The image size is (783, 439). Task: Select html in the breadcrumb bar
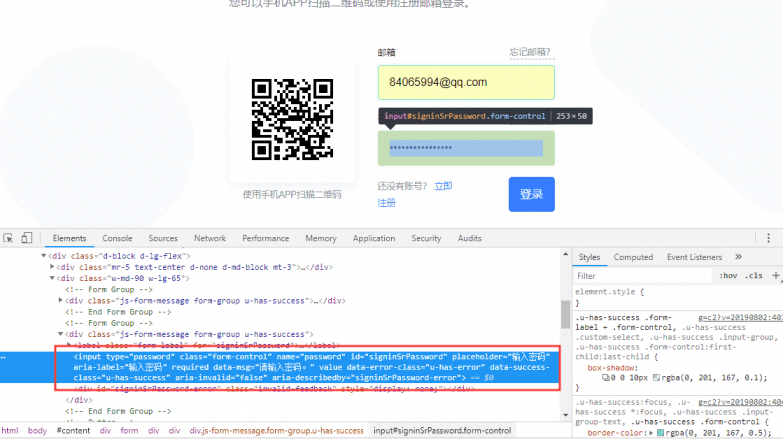coord(10,431)
